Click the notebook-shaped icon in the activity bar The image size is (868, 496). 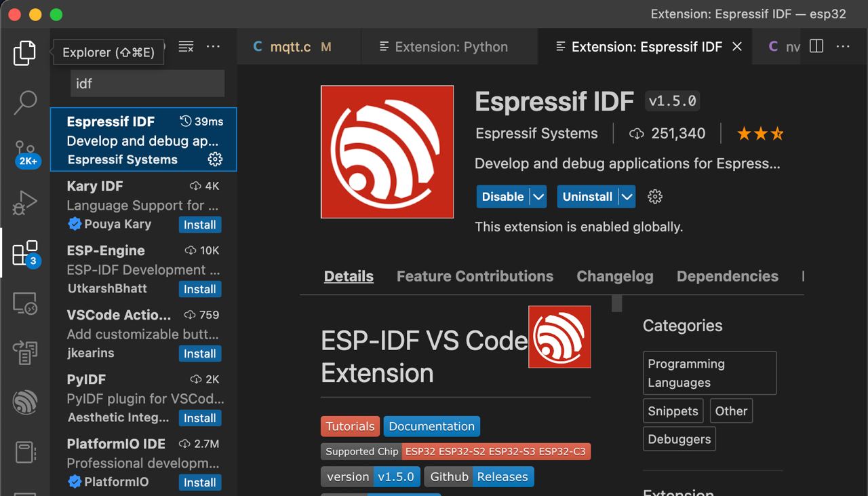(24, 453)
